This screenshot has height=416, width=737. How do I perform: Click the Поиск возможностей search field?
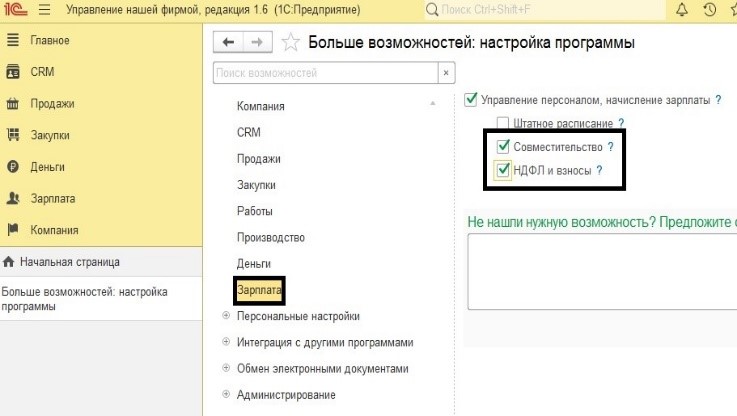click(x=325, y=73)
